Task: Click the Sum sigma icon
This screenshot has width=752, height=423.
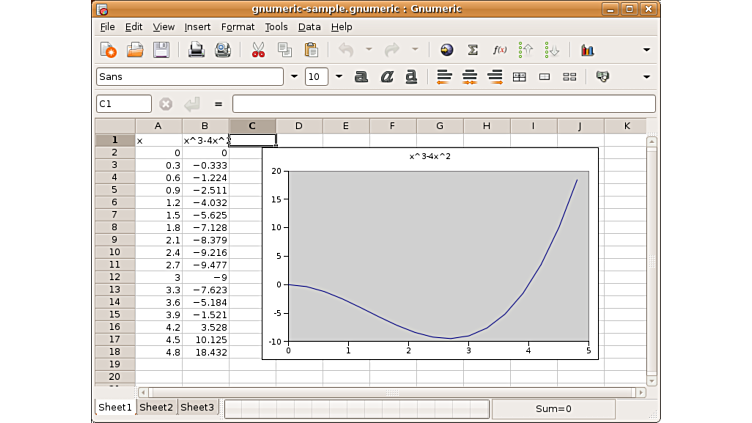Action: click(x=473, y=50)
